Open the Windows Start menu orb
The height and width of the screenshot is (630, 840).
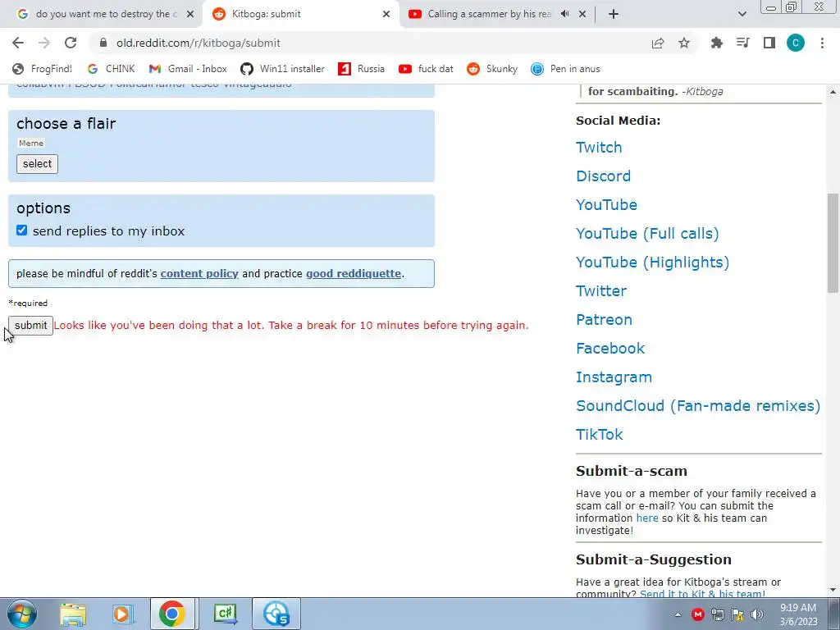[x=21, y=614]
